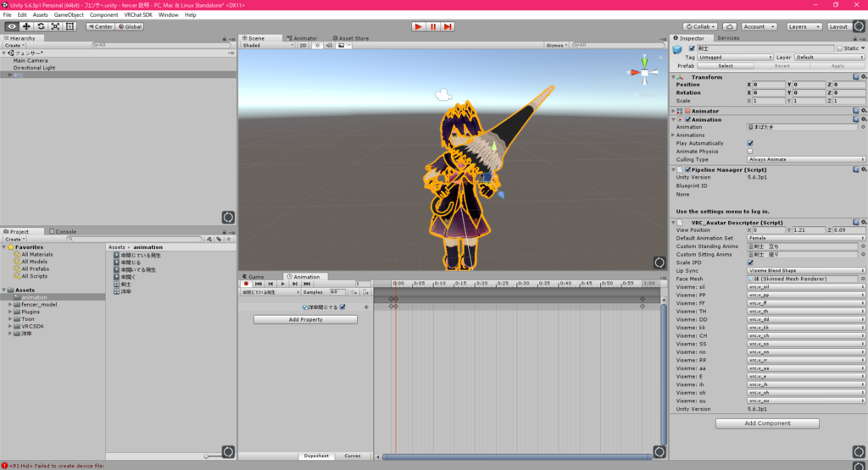Enable Animate Physics checkbox
This screenshot has height=470, width=868.
click(x=750, y=152)
